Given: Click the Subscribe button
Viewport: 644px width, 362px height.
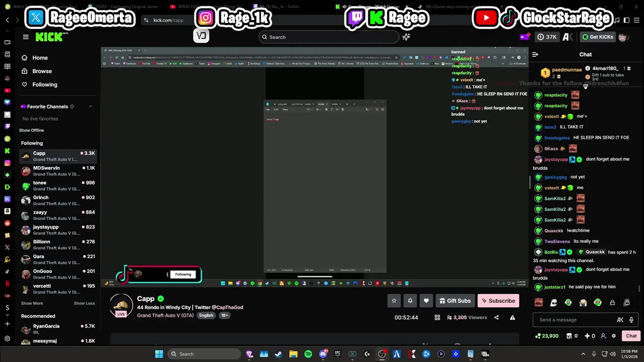Looking at the screenshot, I should point(498,301).
